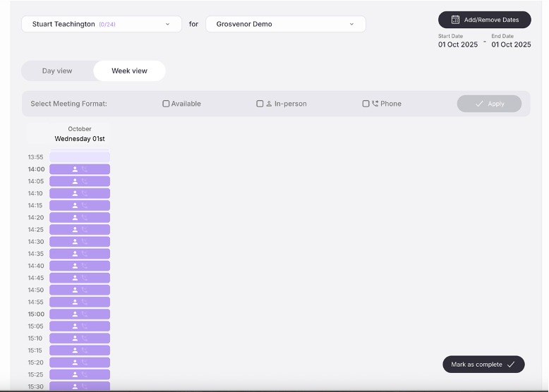Image resolution: width=549 pixels, height=392 pixels.
Task: Check the Phone meeting format checkbox
Action: (x=366, y=104)
